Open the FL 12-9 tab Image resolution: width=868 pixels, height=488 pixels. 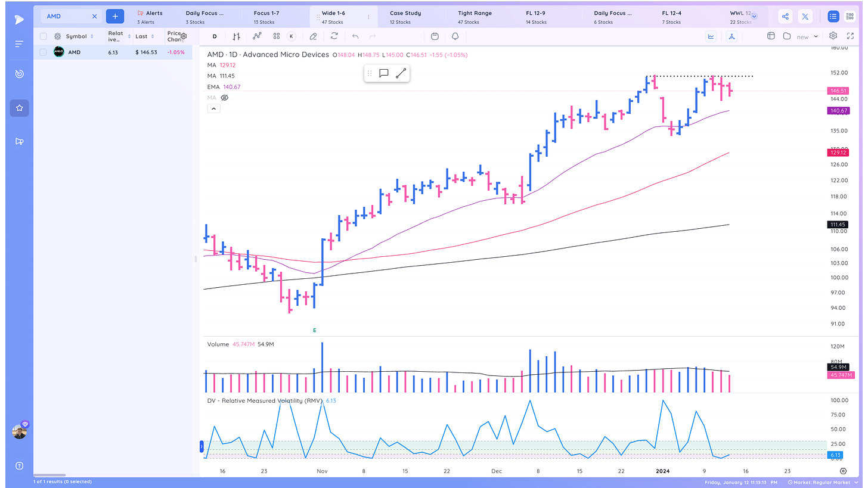[537, 17]
